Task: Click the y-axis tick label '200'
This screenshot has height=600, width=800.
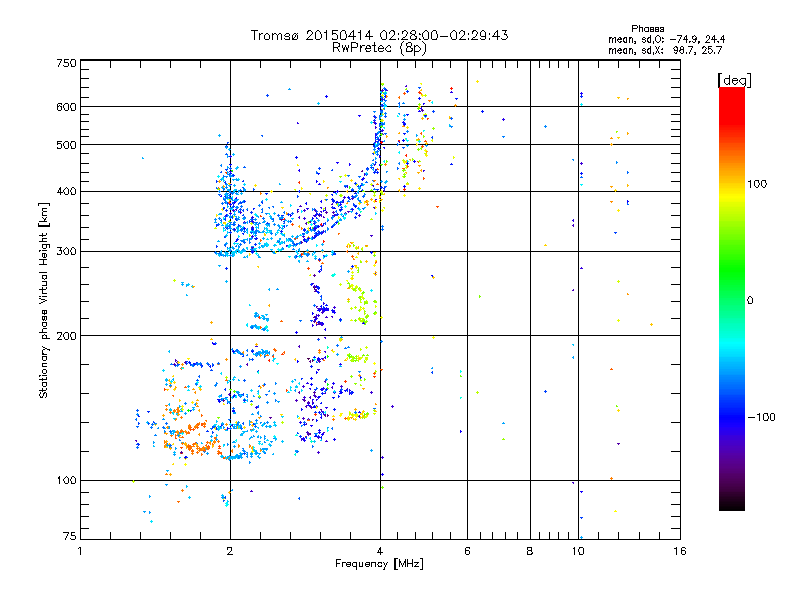Action: pyautogui.click(x=66, y=336)
